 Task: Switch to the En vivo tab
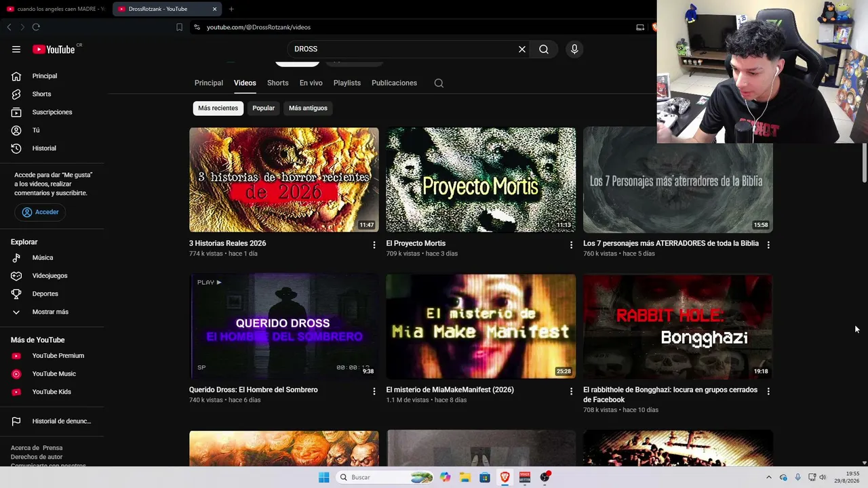[311, 83]
